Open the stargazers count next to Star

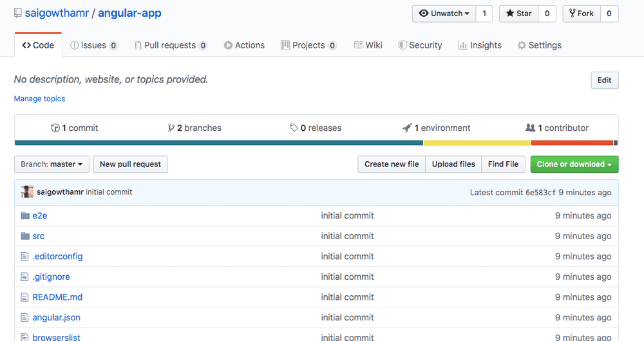[547, 14]
